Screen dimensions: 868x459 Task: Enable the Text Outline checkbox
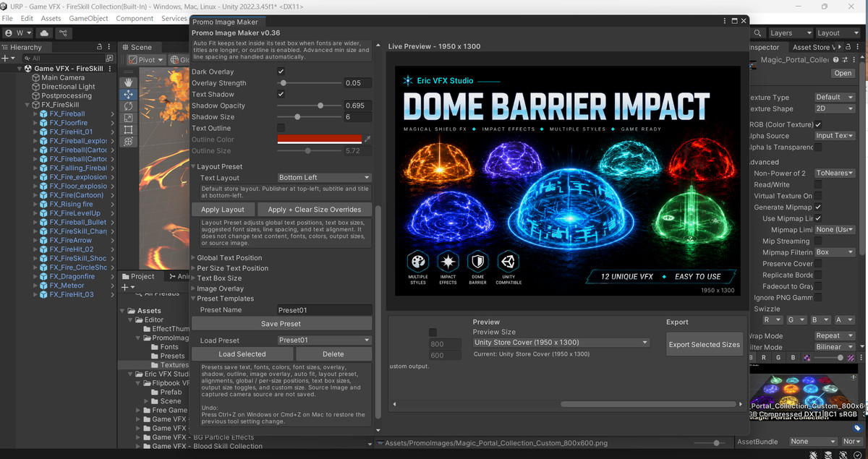(281, 128)
